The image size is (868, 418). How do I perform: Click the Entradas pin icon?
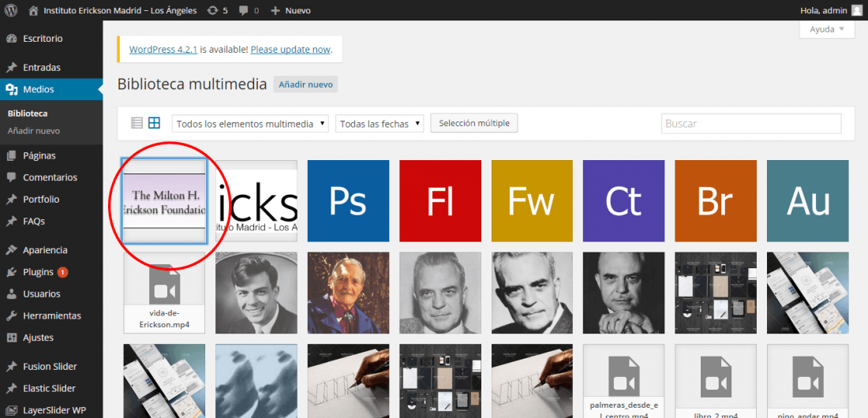[11, 68]
